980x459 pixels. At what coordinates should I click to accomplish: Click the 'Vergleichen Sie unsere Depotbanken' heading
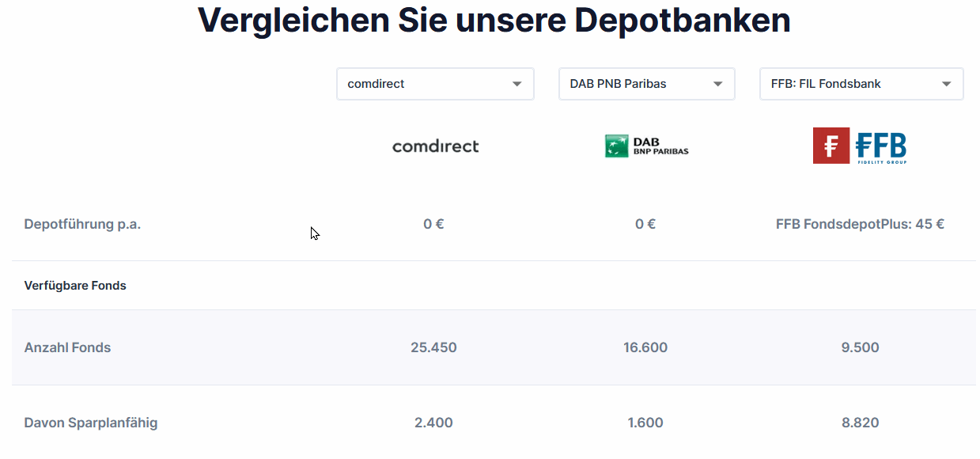pos(494,20)
